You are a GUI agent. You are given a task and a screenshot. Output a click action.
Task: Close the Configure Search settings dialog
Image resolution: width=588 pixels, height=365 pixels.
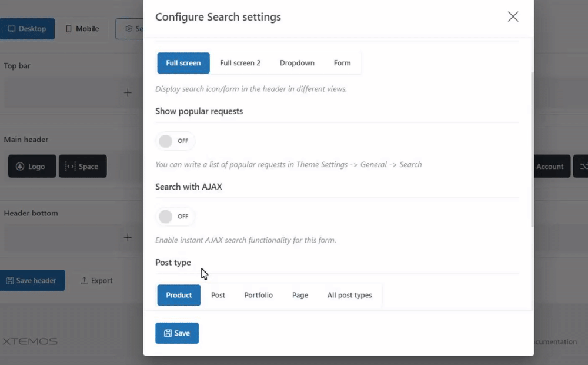[513, 17]
